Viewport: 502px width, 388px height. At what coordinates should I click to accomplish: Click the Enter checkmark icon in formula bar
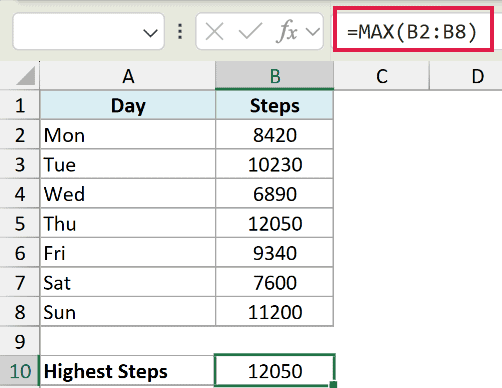[x=250, y=31]
